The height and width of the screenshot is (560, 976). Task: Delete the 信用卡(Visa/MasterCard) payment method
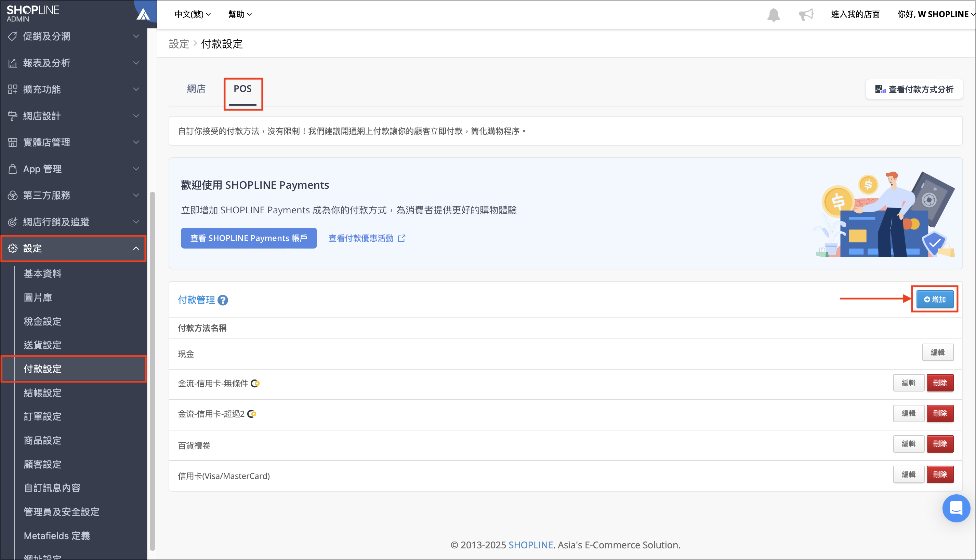click(940, 475)
